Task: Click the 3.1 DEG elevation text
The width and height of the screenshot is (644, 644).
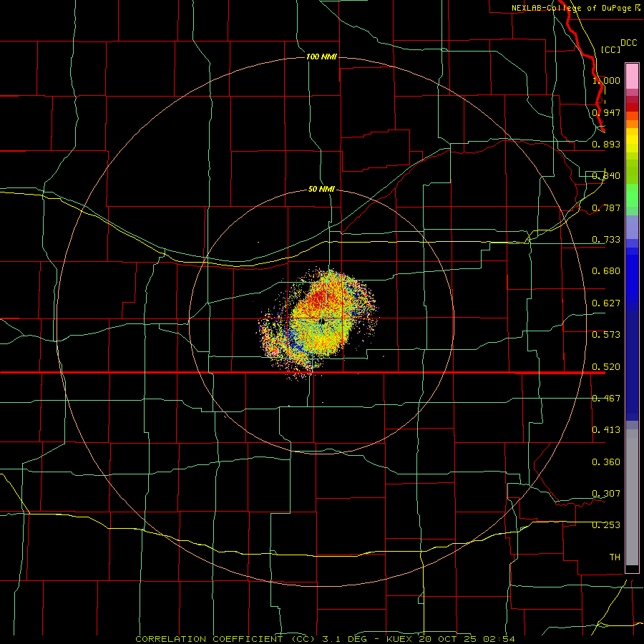Action: coord(346,639)
